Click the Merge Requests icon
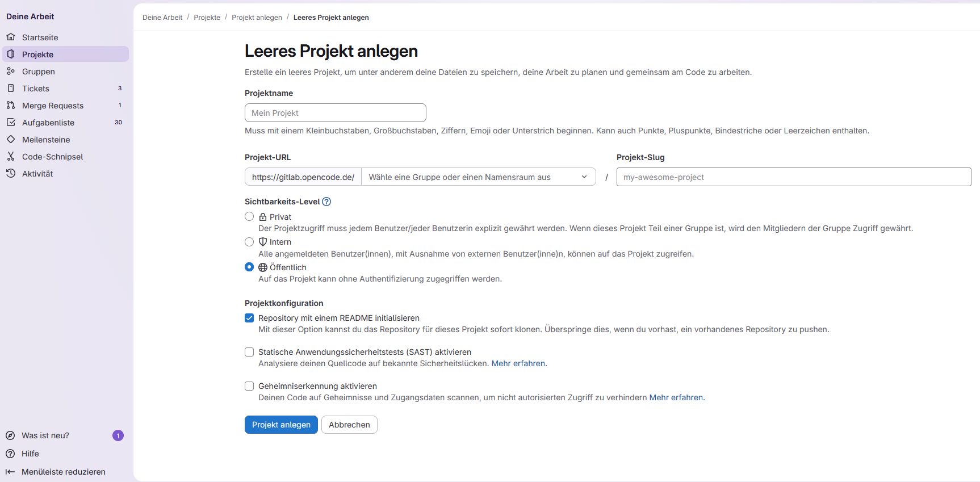 click(11, 105)
